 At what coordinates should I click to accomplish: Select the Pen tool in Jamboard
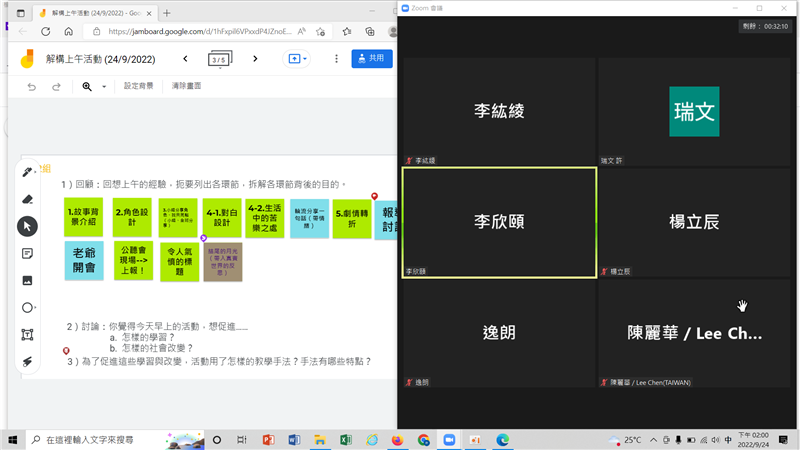tap(28, 172)
